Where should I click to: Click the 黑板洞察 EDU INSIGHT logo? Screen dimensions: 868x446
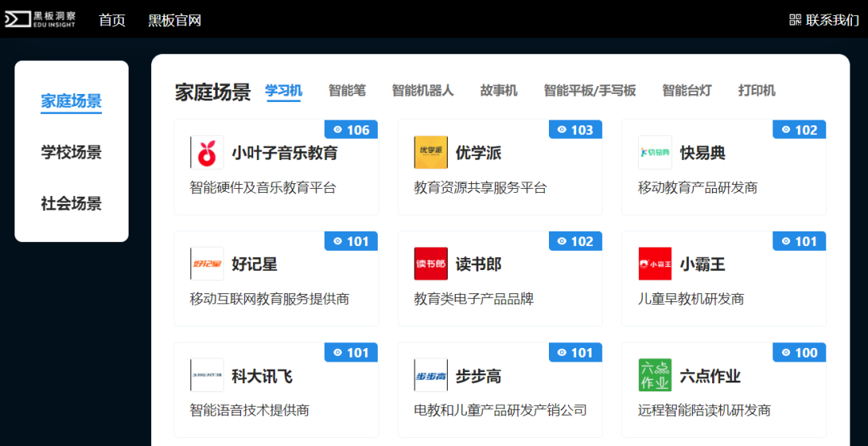point(40,18)
